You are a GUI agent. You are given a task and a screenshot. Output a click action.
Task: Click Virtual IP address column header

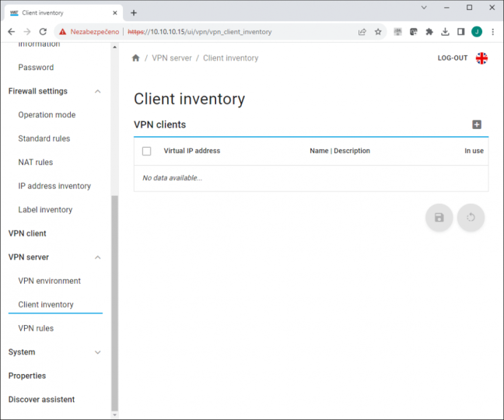coord(192,151)
